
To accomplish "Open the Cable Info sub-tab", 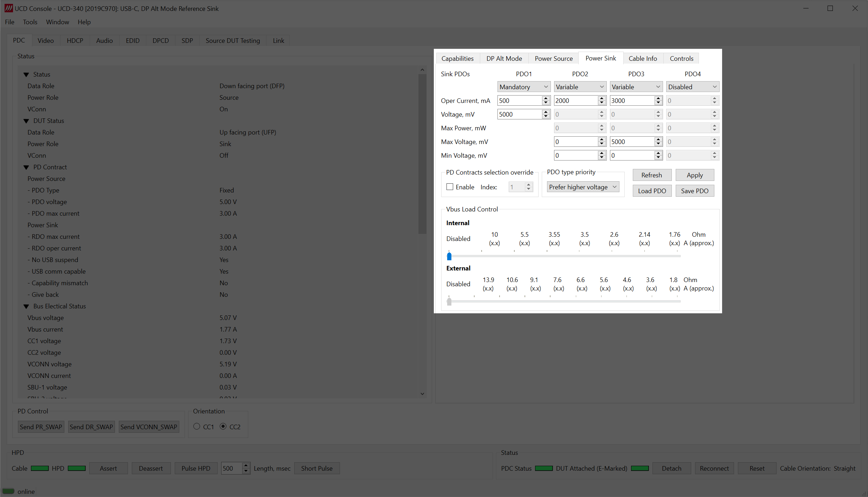I will [x=643, y=58].
